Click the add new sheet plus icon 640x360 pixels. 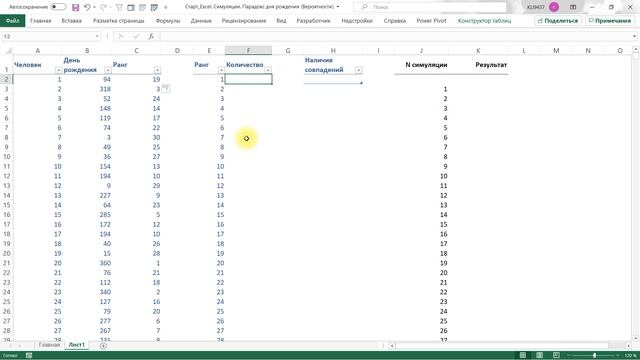(103, 346)
